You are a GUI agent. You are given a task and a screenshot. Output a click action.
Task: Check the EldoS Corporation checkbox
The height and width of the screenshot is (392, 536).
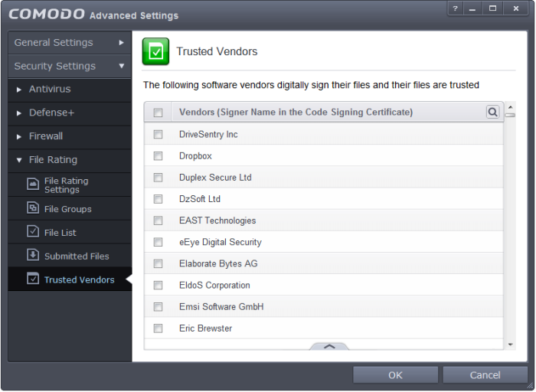(x=158, y=286)
